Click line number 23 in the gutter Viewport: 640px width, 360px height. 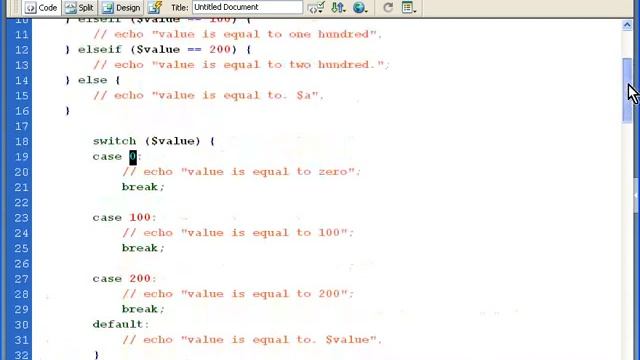(x=22, y=218)
